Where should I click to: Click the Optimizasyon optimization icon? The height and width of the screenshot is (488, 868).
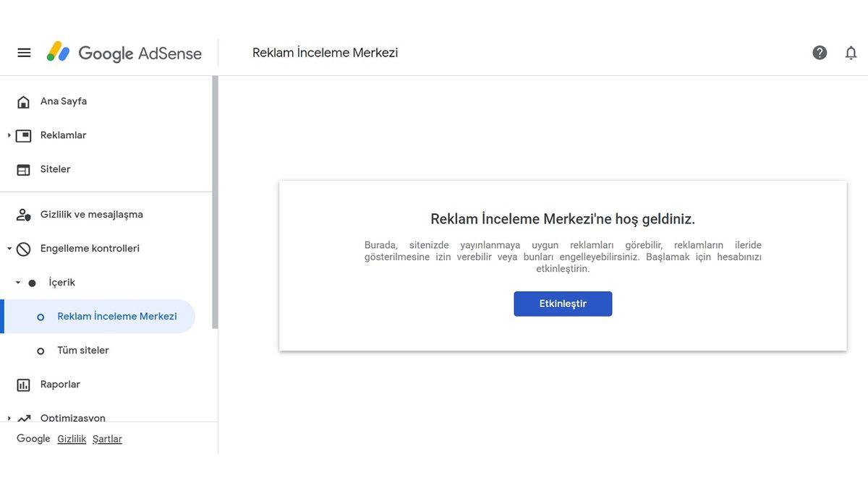tap(24, 417)
